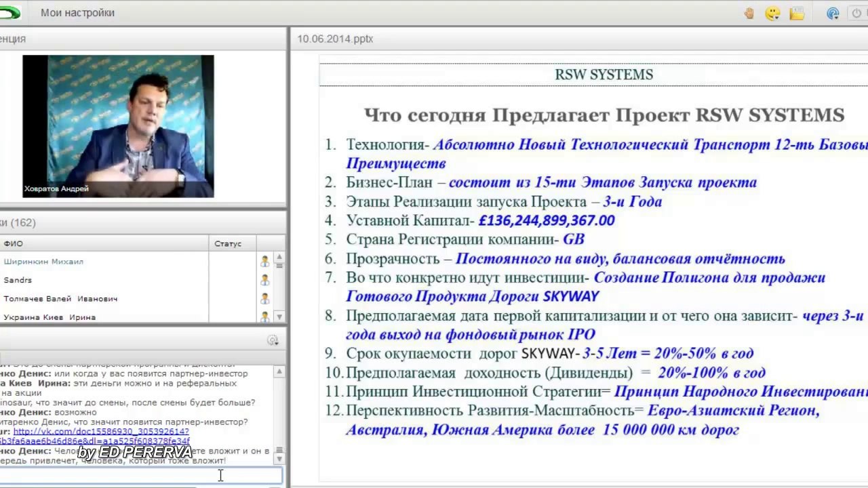The width and height of the screenshot is (868, 488).
Task: Select participant Ширинкин Михаил
Action: pyautogui.click(x=43, y=262)
